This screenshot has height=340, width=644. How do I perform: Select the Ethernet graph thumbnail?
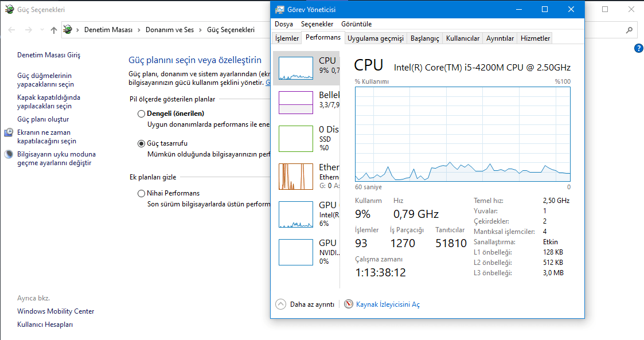pos(296,177)
